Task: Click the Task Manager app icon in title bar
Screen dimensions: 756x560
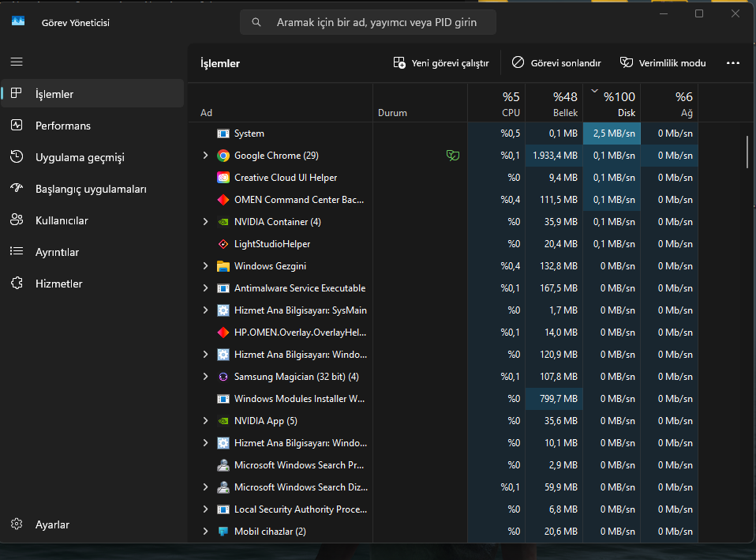Action: pos(18,21)
